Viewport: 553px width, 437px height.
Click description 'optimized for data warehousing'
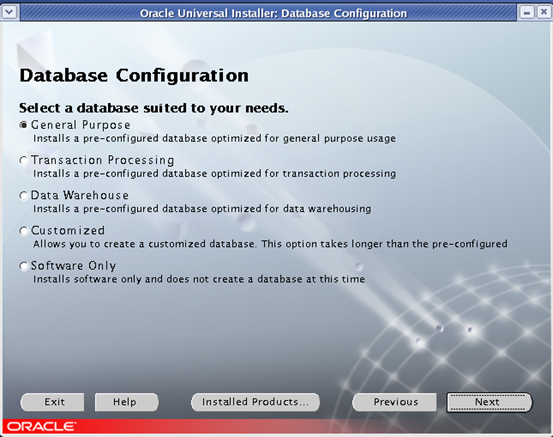pos(291,209)
